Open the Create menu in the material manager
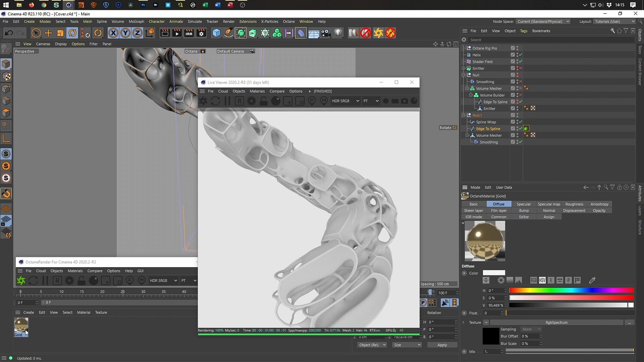This screenshot has width=644, height=362. (x=29, y=313)
